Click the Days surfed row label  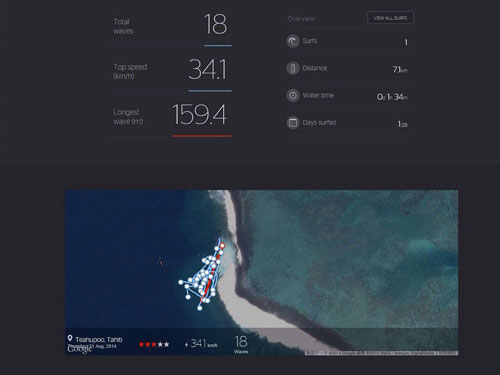click(319, 123)
